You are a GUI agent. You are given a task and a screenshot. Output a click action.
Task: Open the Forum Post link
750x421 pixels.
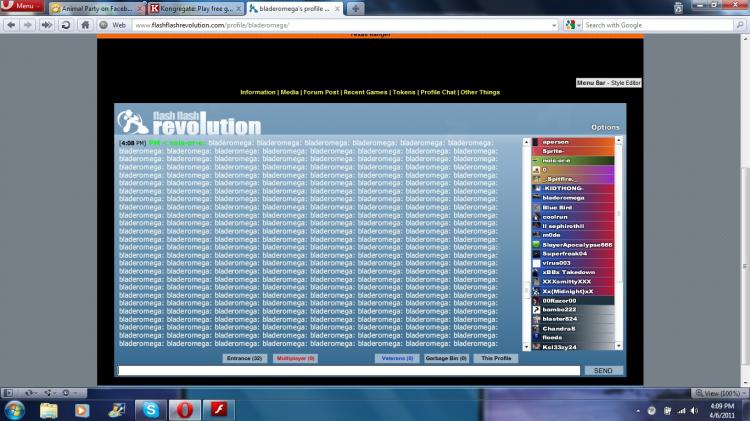pyautogui.click(x=321, y=92)
